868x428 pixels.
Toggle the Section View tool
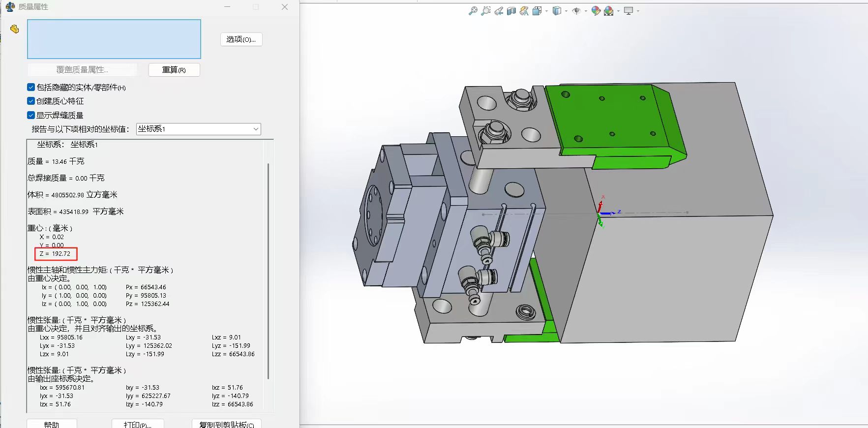[x=511, y=11]
